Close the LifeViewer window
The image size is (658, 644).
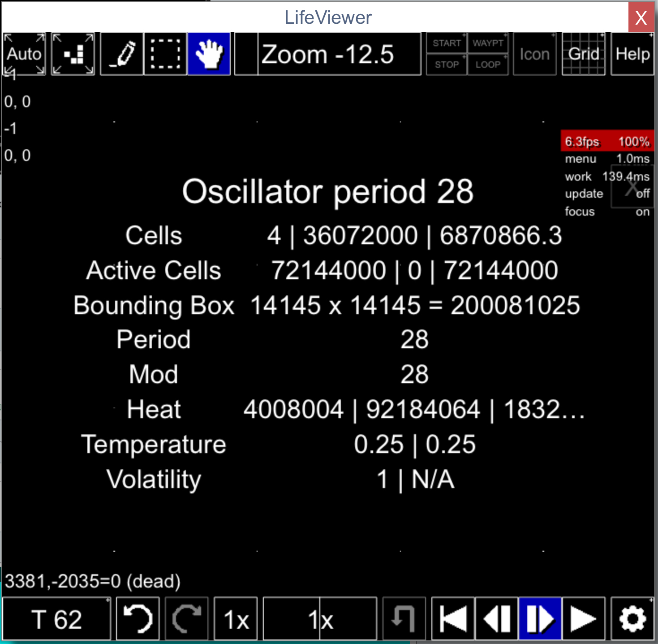coord(641,17)
